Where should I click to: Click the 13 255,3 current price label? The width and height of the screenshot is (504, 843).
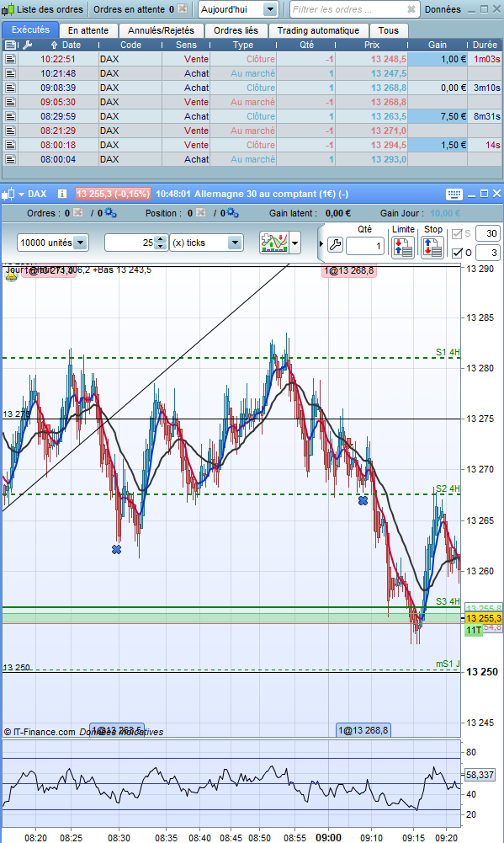click(x=484, y=618)
